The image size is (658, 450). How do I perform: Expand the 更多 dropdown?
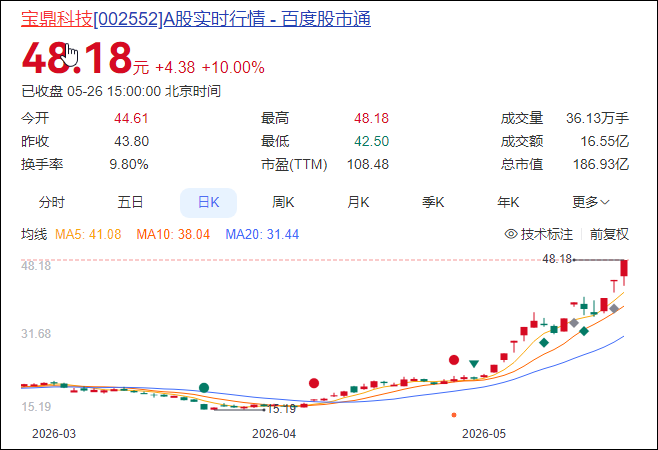point(591,203)
